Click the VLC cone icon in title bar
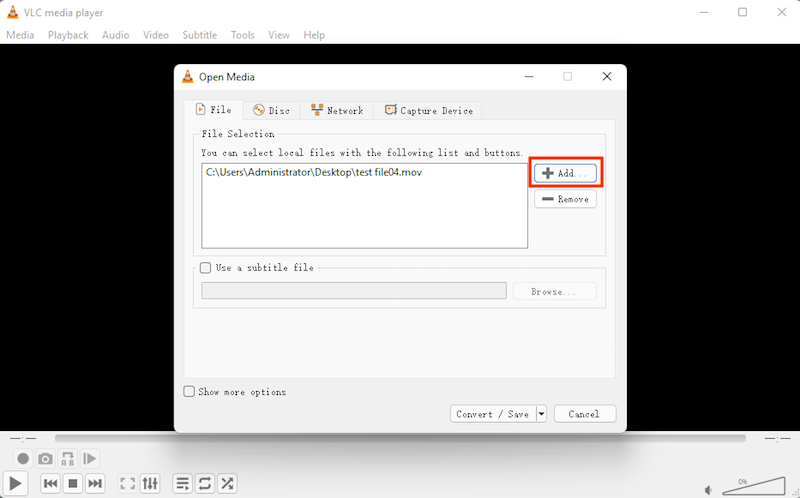Screen dimensions: 800x498 [12, 12]
